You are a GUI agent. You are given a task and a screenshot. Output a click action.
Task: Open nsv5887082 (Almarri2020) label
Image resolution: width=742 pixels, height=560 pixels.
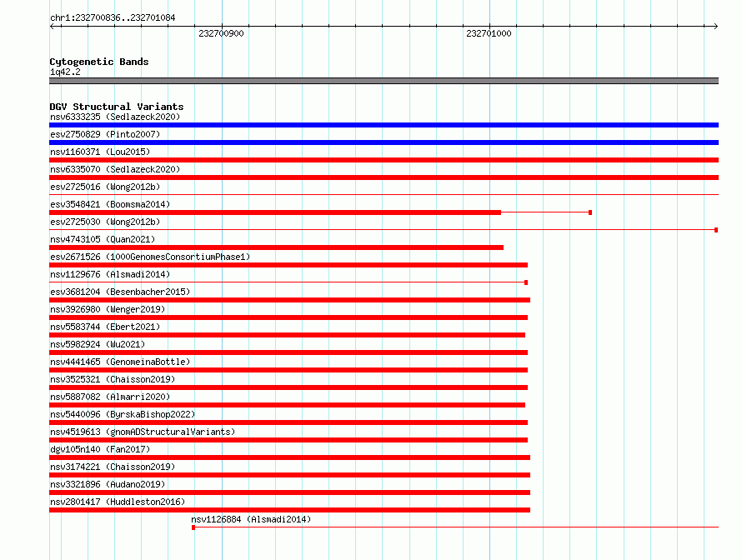(110, 397)
